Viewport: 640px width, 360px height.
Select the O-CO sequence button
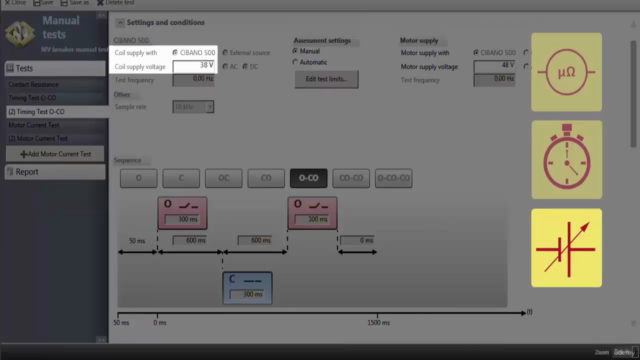pos(309,178)
